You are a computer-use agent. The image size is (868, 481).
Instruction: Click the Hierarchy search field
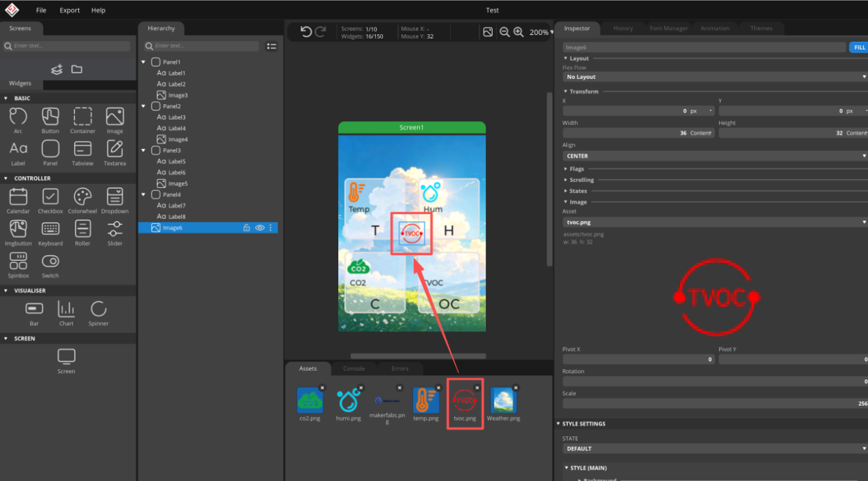click(203, 46)
